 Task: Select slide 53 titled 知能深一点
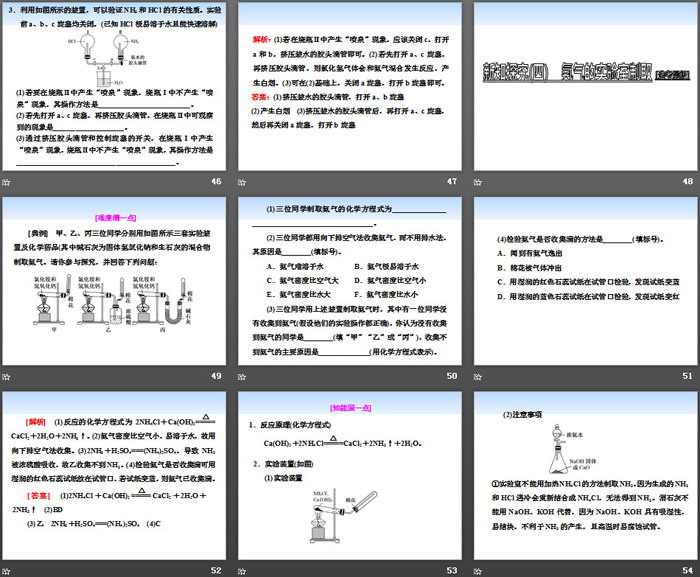tap(349, 476)
